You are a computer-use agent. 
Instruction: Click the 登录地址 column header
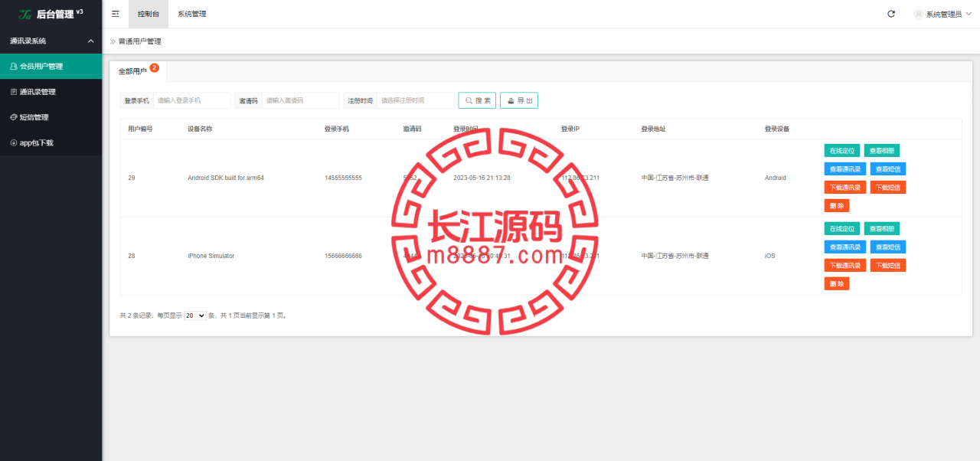point(653,129)
